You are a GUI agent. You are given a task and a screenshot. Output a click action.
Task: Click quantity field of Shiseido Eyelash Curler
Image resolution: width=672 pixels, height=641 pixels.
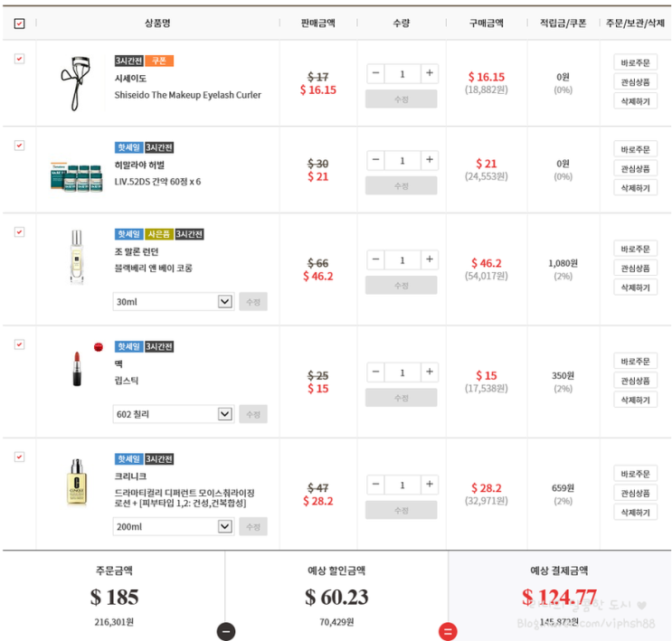pos(402,74)
